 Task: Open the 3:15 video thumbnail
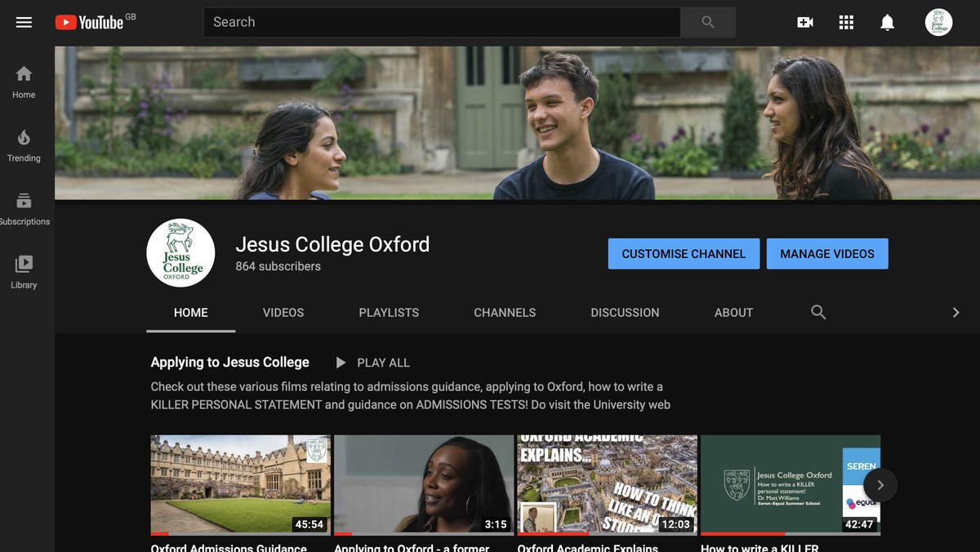tap(424, 485)
